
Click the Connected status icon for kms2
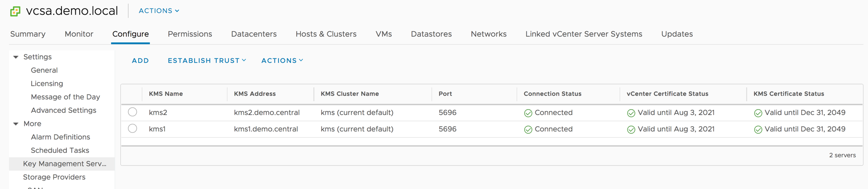pos(528,113)
